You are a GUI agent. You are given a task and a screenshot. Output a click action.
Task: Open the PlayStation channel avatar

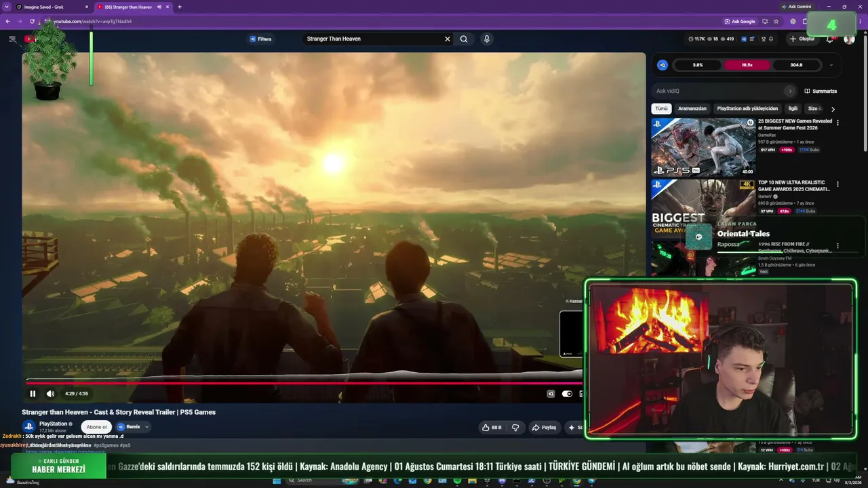point(28,427)
